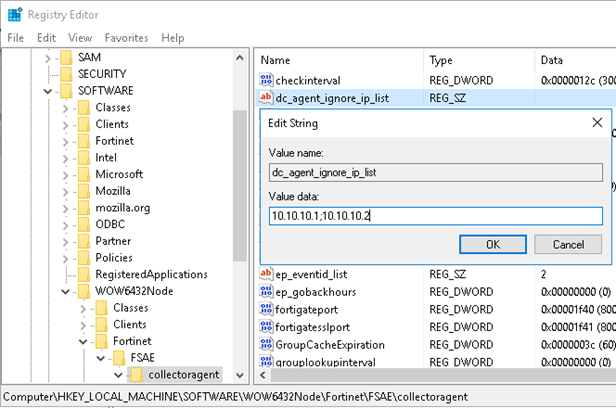Select the dc_agent_ignore_ip_list string icon
616x408 pixels.
click(x=267, y=98)
